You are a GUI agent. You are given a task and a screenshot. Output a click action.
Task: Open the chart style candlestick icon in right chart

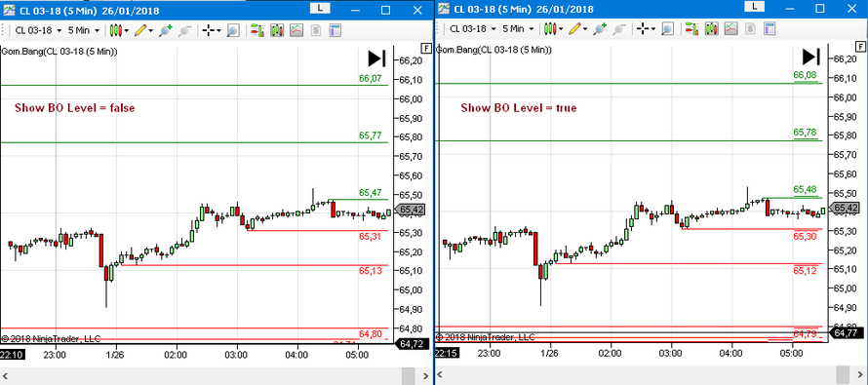coord(550,29)
